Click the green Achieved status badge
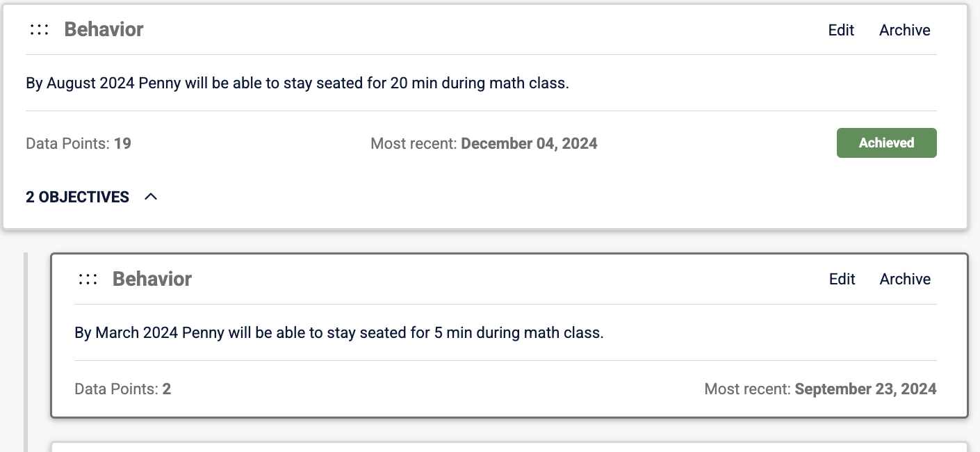This screenshot has width=980, height=452. pos(886,143)
